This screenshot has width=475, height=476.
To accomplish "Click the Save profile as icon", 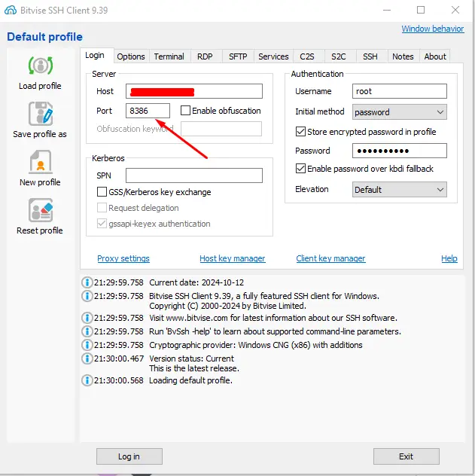I will (41, 114).
